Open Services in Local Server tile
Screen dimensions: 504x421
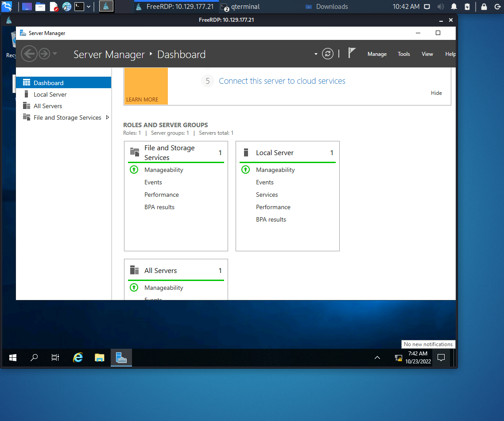coord(267,195)
